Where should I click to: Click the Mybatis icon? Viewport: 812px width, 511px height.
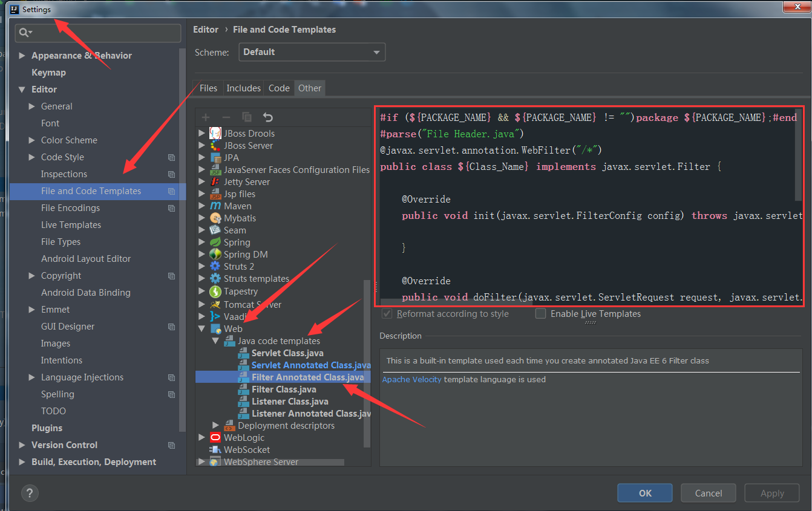[215, 218]
